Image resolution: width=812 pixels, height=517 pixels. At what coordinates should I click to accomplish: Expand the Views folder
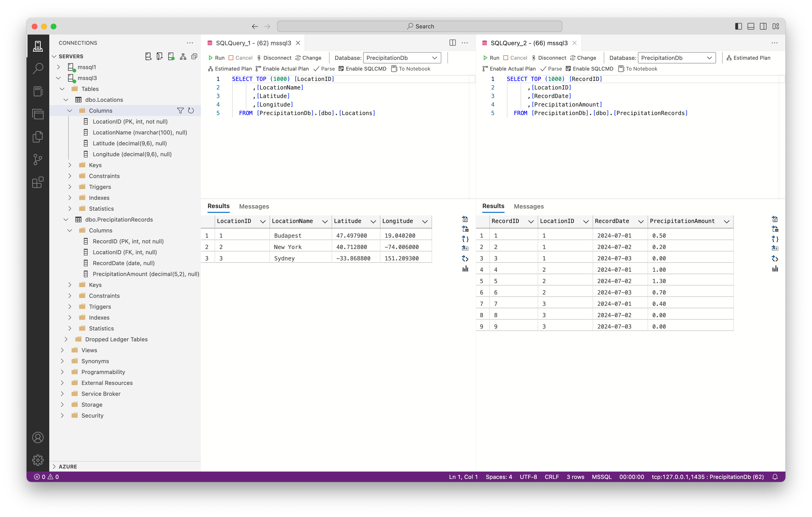coord(62,350)
